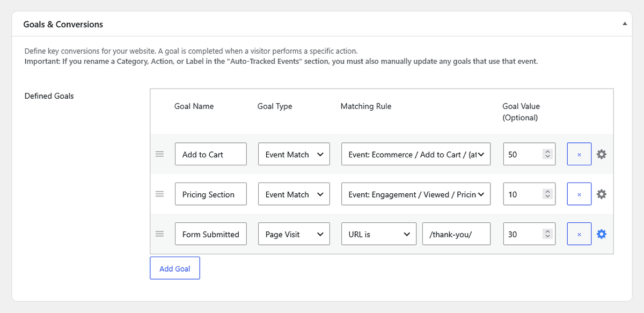The width and height of the screenshot is (644, 313).
Task: Click the Goal Value (Optional) column header
Action: pyautogui.click(x=521, y=112)
